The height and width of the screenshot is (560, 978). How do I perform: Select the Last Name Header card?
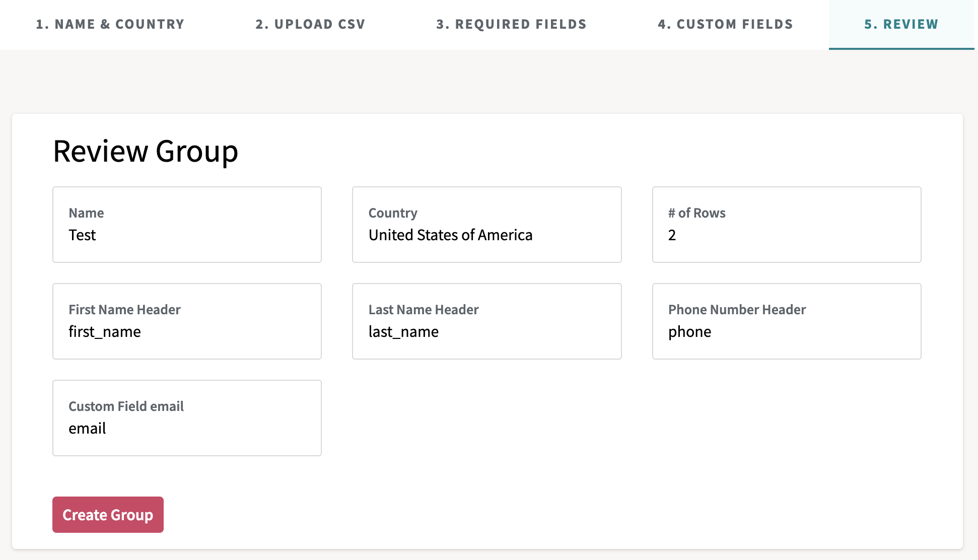pyautogui.click(x=486, y=321)
